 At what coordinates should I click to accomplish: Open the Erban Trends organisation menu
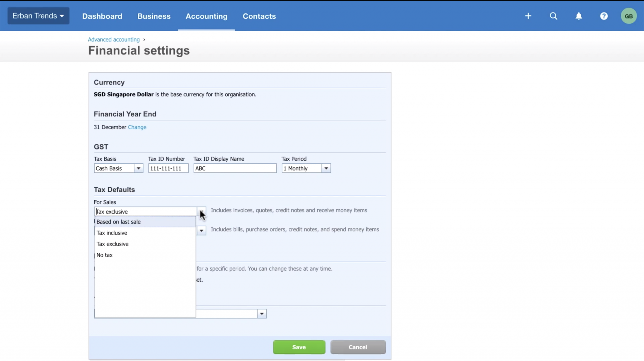point(38,15)
